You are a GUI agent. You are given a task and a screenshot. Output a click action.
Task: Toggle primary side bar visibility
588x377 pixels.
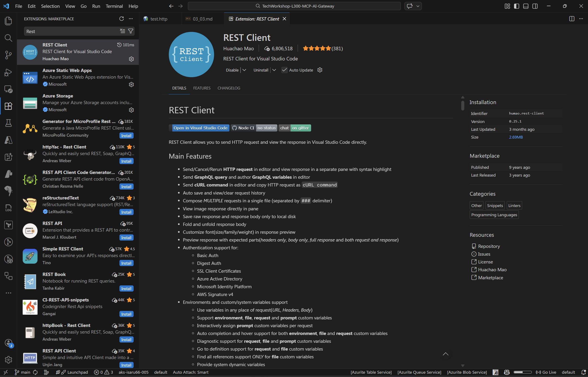coord(516,6)
